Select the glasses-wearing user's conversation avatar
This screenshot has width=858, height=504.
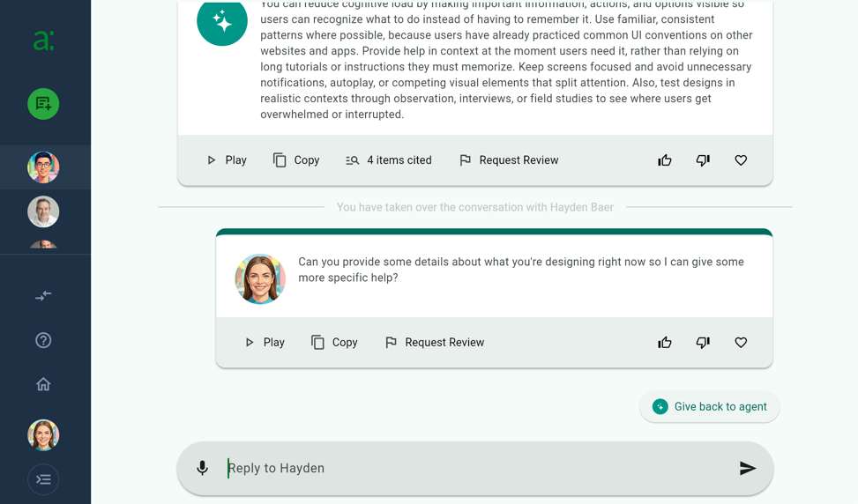(x=43, y=167)
